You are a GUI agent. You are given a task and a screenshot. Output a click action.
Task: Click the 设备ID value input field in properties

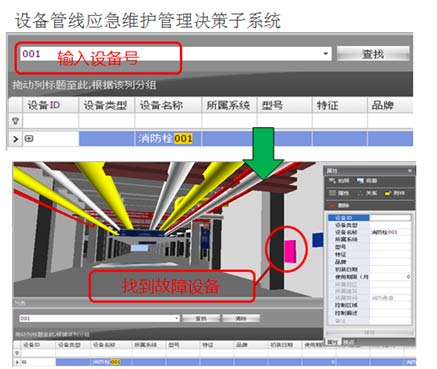(390, 218)
